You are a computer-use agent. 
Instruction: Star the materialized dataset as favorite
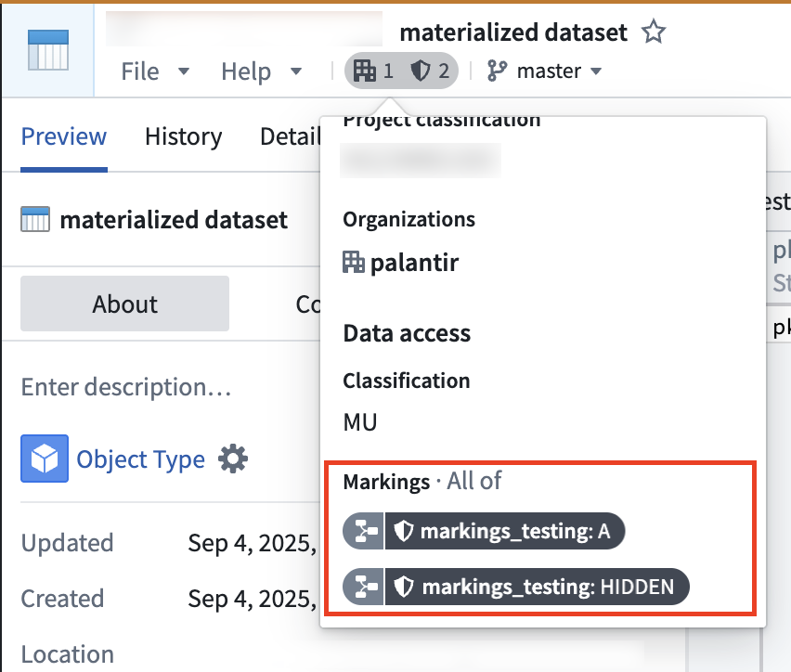(x=654, y=32)
